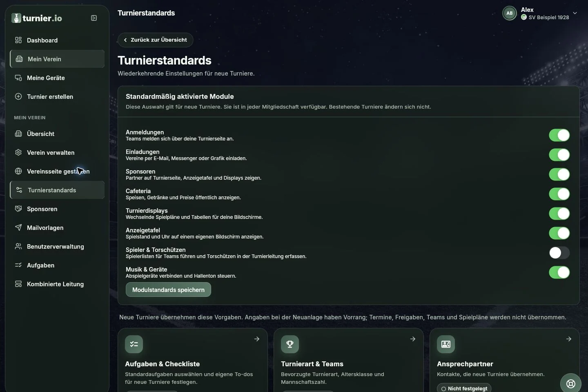Image resolution: width=588 pixels, height=392 pixels.
Task: Click the Meine Geräte devices icon
Action: tap(18, 78)
